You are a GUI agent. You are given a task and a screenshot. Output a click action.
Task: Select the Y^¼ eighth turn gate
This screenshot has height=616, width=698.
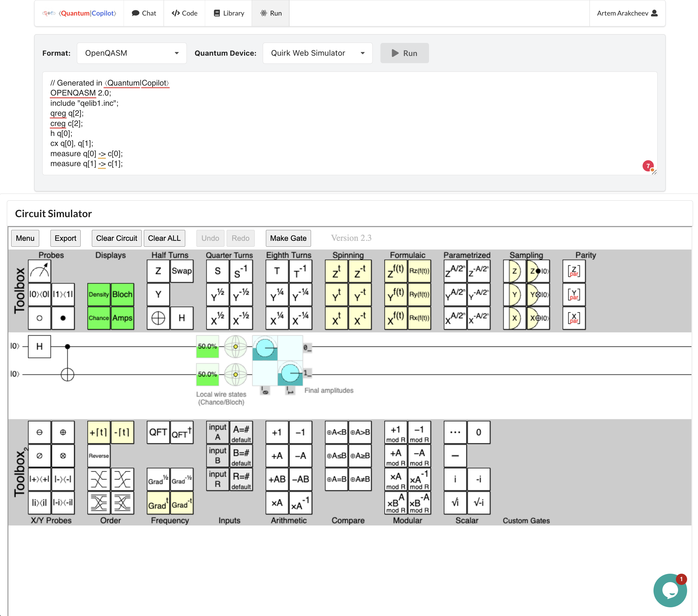[x=277, y=295]
